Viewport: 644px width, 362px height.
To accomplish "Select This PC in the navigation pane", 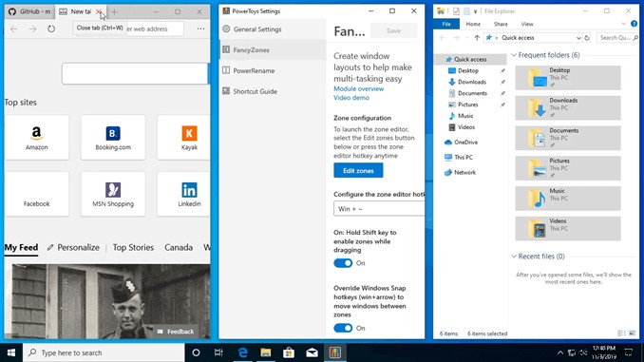I will 464,158.
